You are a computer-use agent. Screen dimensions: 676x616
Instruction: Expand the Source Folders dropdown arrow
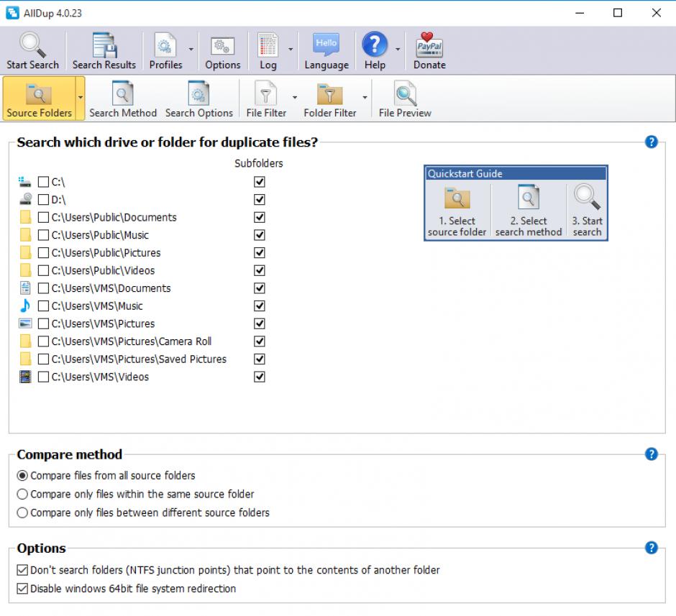click(x=81, y=98)
